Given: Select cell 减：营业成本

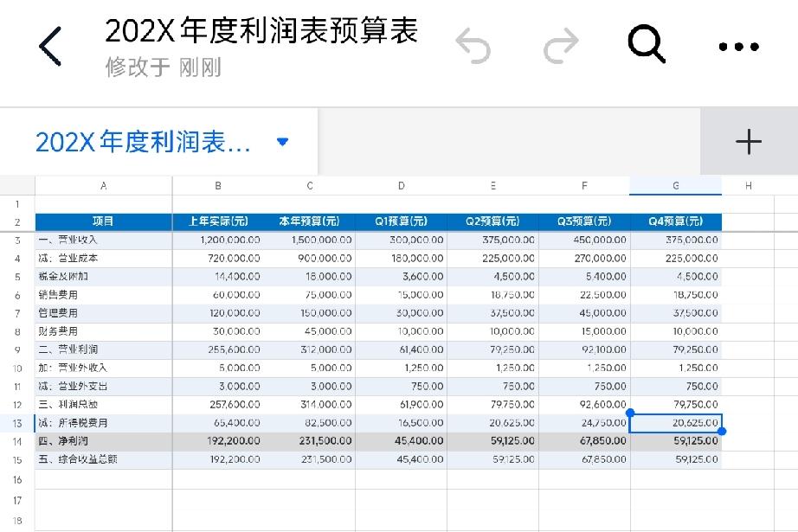Looking at the screenshot, I should 104,259.
